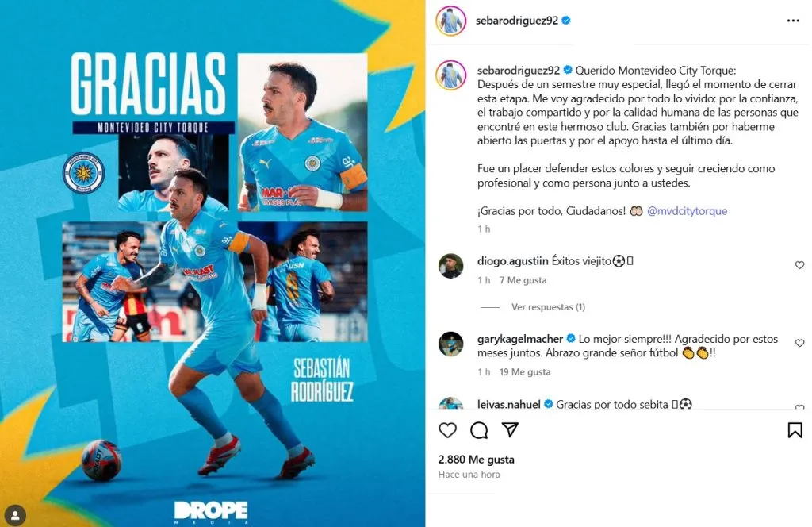Like garykagelmacher's comment heart
This screenshot has width=812, height=527.
799,343
